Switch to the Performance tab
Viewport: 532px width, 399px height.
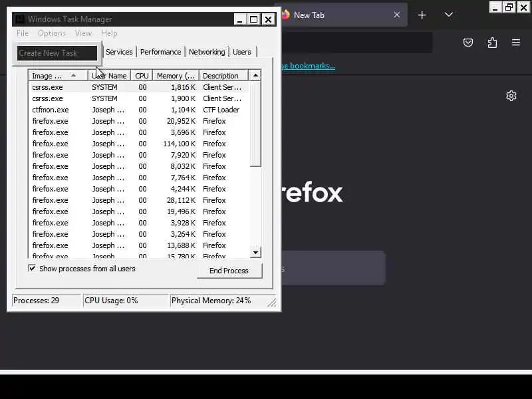click(160, 52)
